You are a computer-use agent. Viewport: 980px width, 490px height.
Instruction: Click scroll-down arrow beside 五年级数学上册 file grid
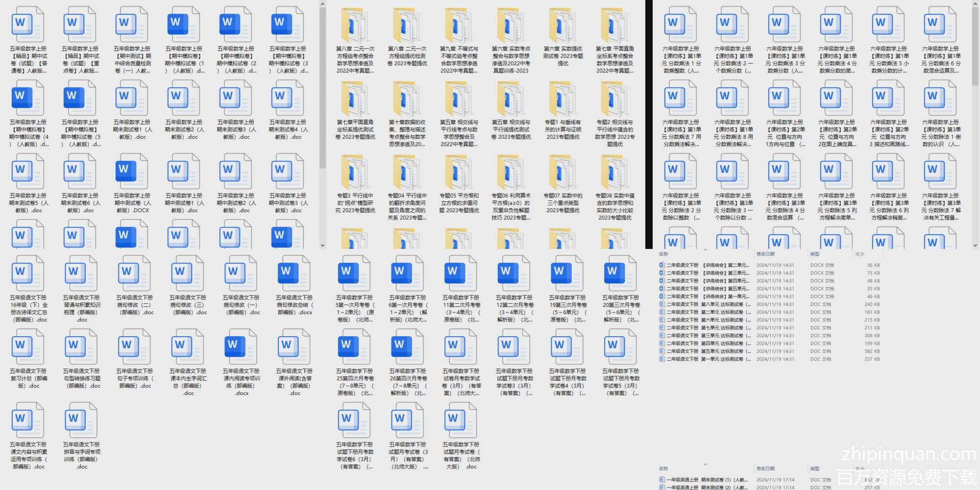322,245
